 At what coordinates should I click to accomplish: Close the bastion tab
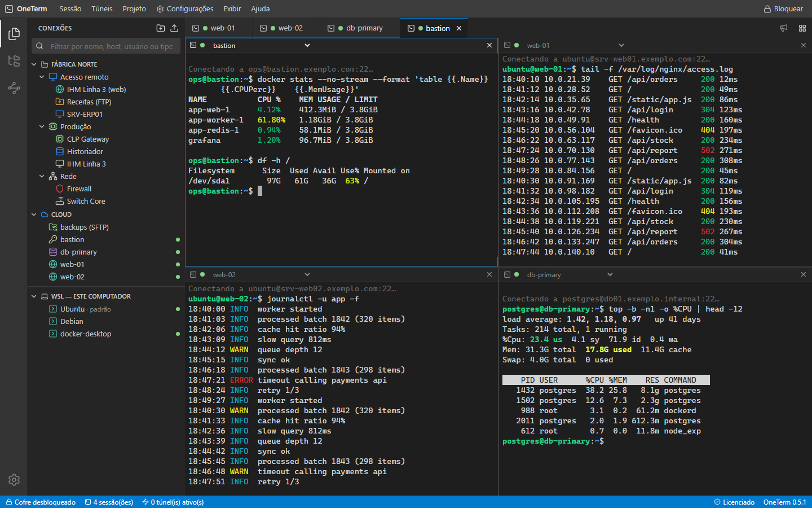click(x=459, y=28)
